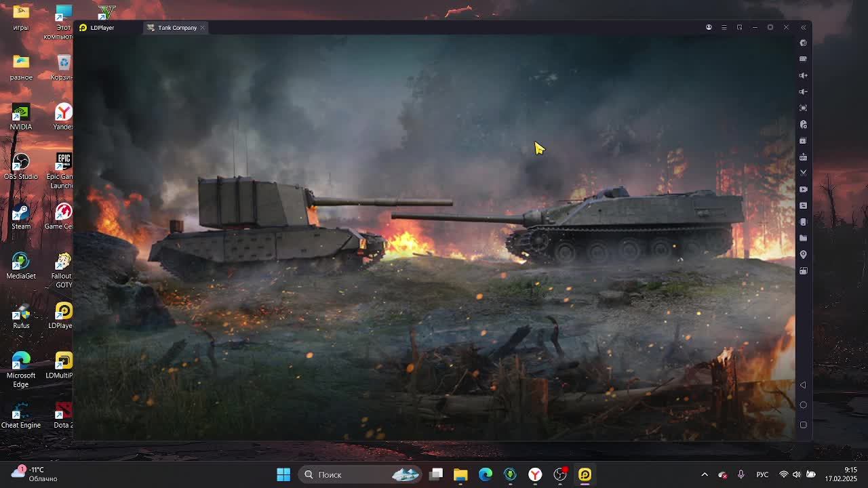This screenshot has height=488, width=868.
Task: Open the weather widget '-11°C Облачно'
Action: click(x=34, y=474)
